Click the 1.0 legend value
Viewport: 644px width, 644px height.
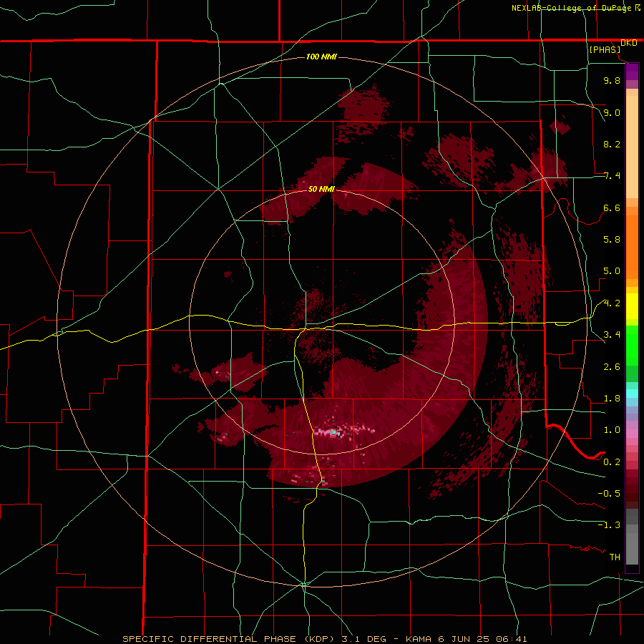[x=612, y=430]
